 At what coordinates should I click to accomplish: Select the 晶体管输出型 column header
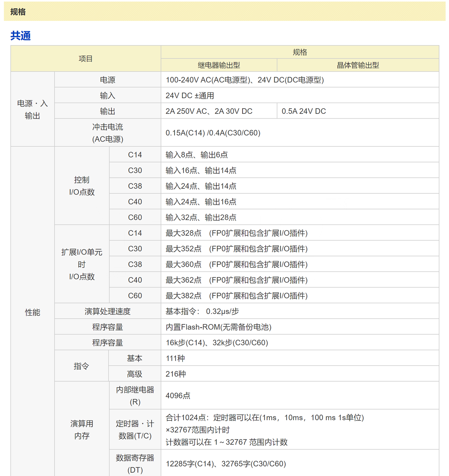point(358,65)
